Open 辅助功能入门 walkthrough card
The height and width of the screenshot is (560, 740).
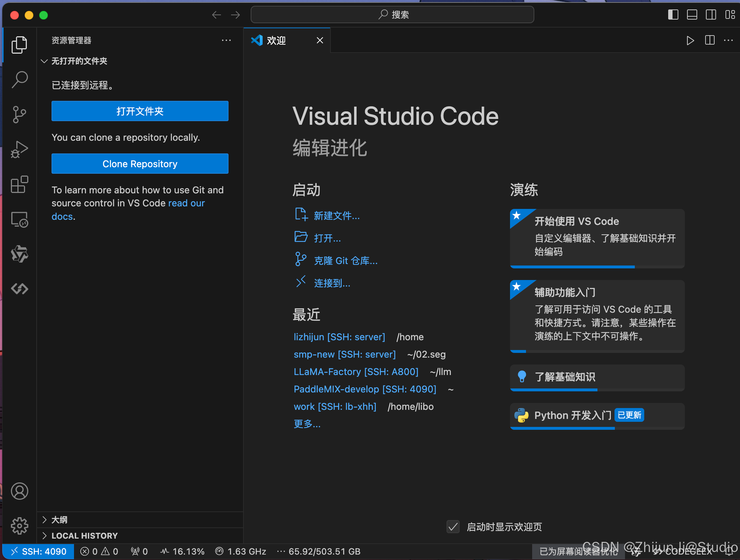(597, 316)
